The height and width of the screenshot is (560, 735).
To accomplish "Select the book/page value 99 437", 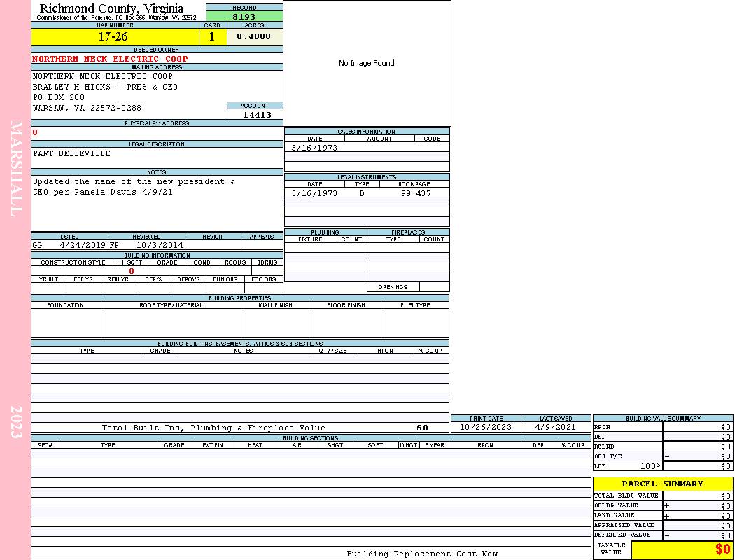I will click(416, 193).
